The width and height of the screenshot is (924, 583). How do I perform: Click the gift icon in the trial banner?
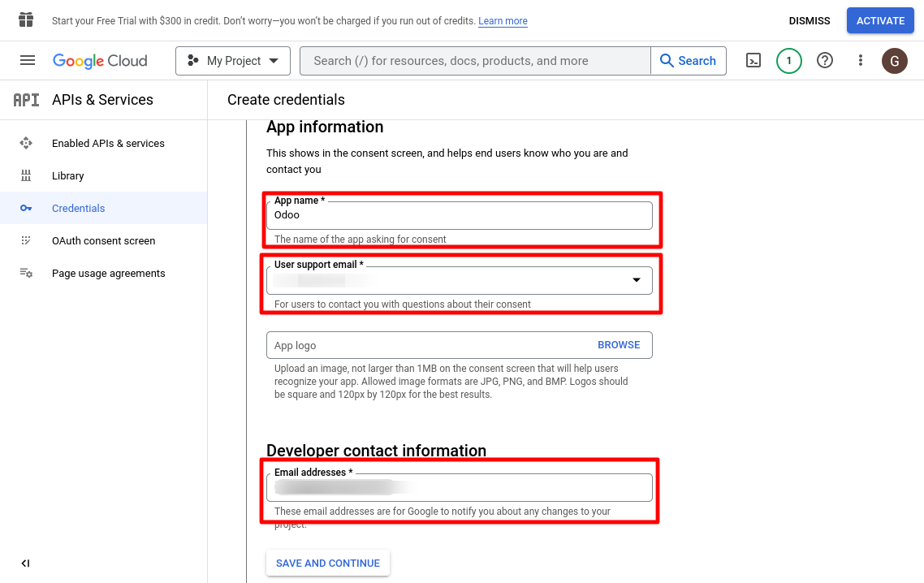coord(26,20)
